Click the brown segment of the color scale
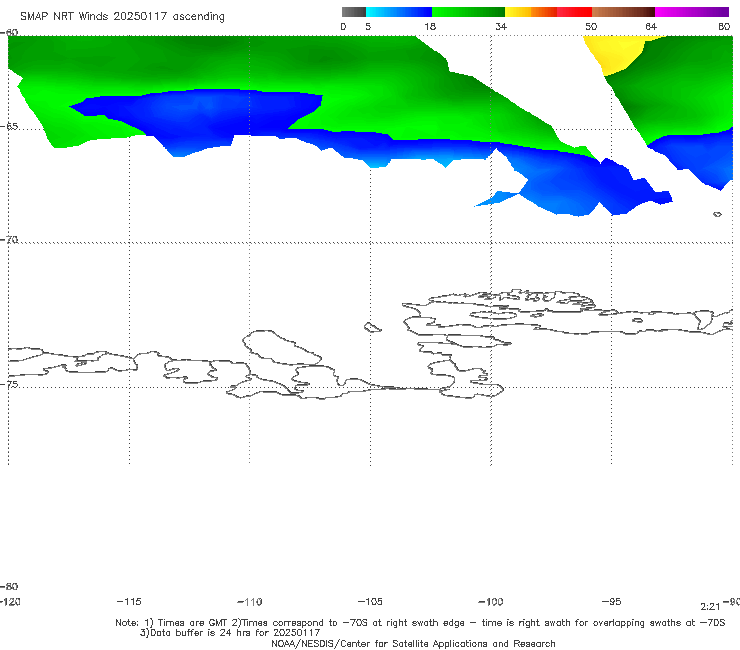This screenshot has width=740, height=650. (x=623, y=12)
